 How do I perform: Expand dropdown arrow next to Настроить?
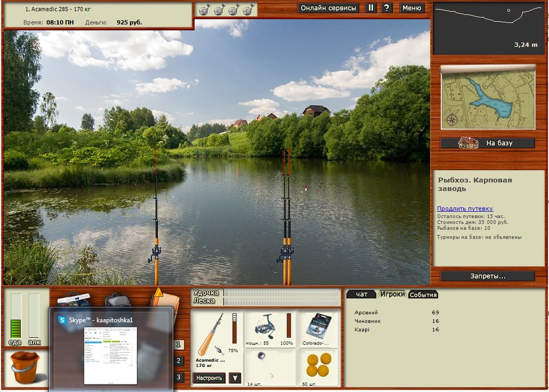tap(235, 378)
